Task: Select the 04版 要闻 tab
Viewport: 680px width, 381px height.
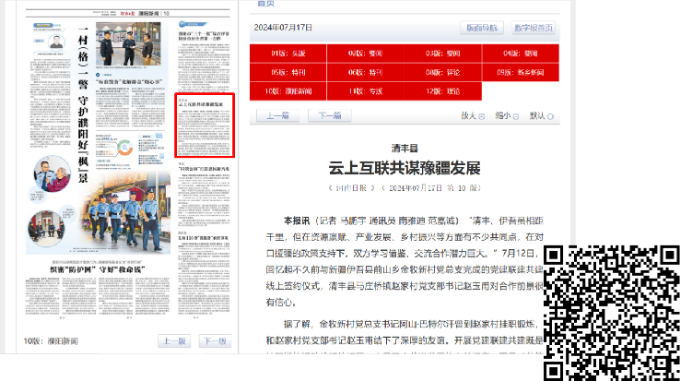Action: [520, 53]
